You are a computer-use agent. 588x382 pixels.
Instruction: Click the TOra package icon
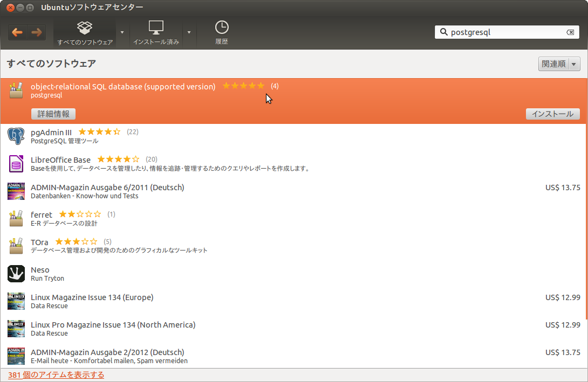(x=16, y=246)
